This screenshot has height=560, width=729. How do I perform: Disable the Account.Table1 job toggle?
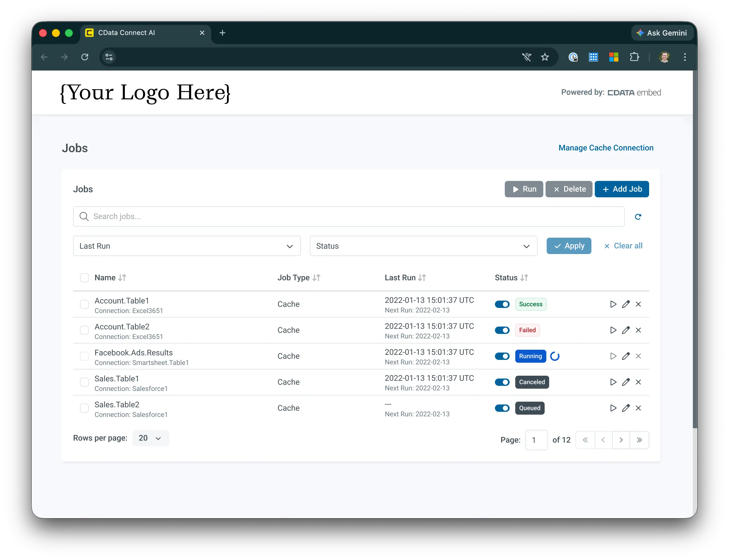click(x=502, y=304)
